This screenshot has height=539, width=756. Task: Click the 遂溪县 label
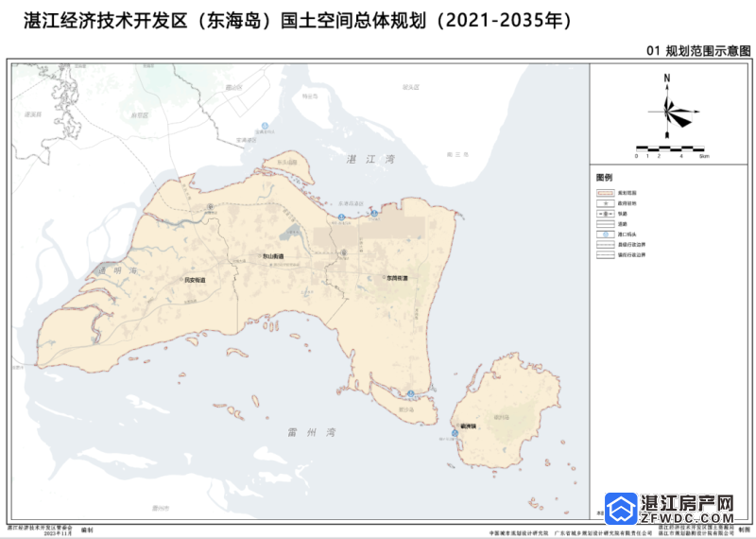(33, 114)
